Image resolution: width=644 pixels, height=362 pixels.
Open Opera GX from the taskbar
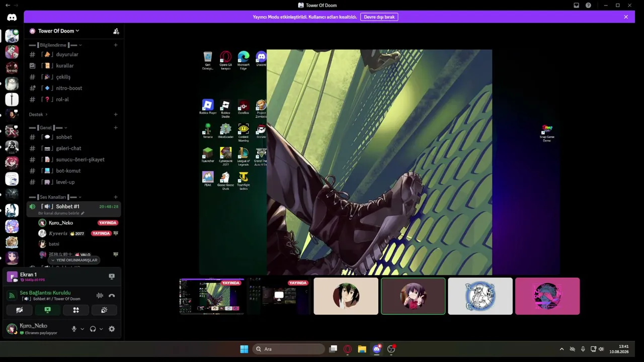[x=348, y=349]
